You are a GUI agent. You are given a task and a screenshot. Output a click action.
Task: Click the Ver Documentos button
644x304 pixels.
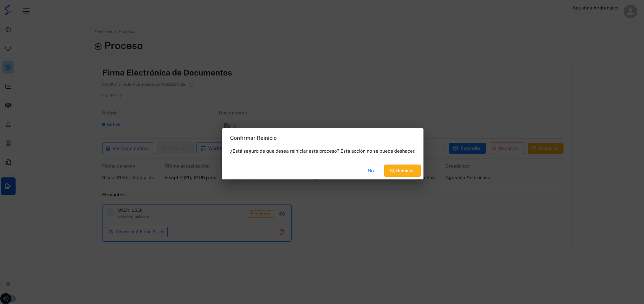click(128, 148)
